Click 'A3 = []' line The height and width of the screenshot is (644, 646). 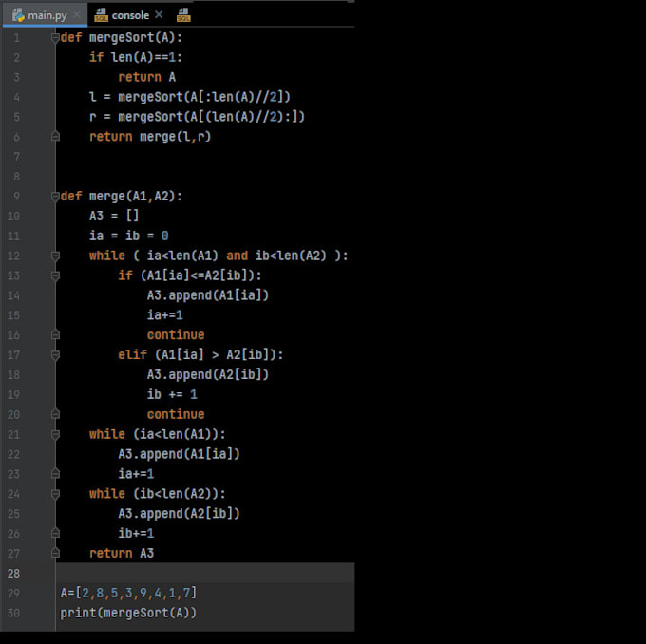click(114, 216)
